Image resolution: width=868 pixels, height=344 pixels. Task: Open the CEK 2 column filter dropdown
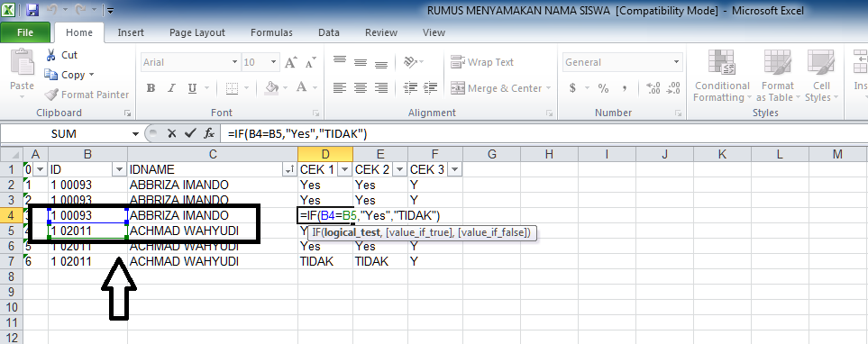tap(399, 170)
